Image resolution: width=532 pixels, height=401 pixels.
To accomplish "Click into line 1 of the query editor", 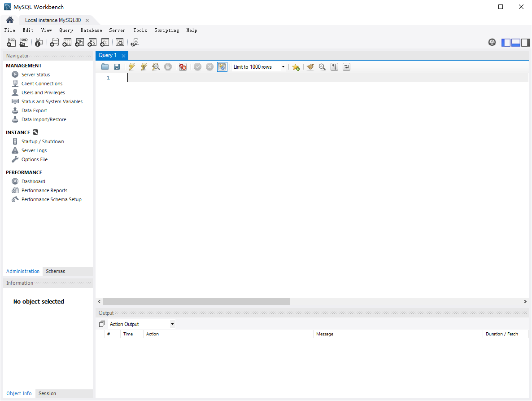I will pyautogui.click(x=327, y=78).
